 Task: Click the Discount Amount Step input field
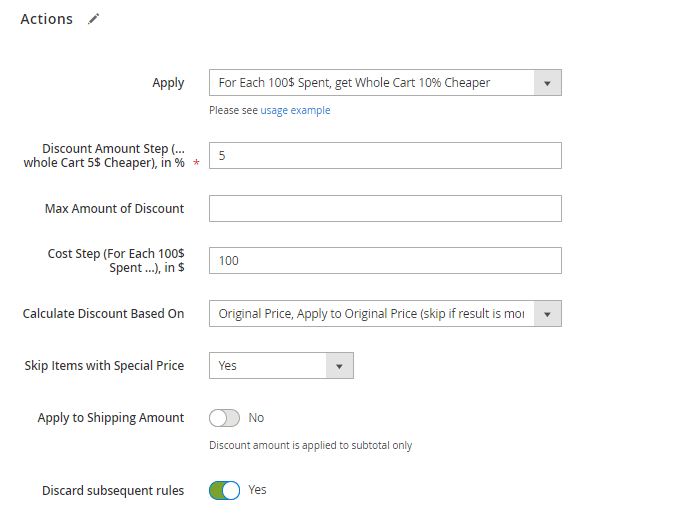(x=385, y=156)
